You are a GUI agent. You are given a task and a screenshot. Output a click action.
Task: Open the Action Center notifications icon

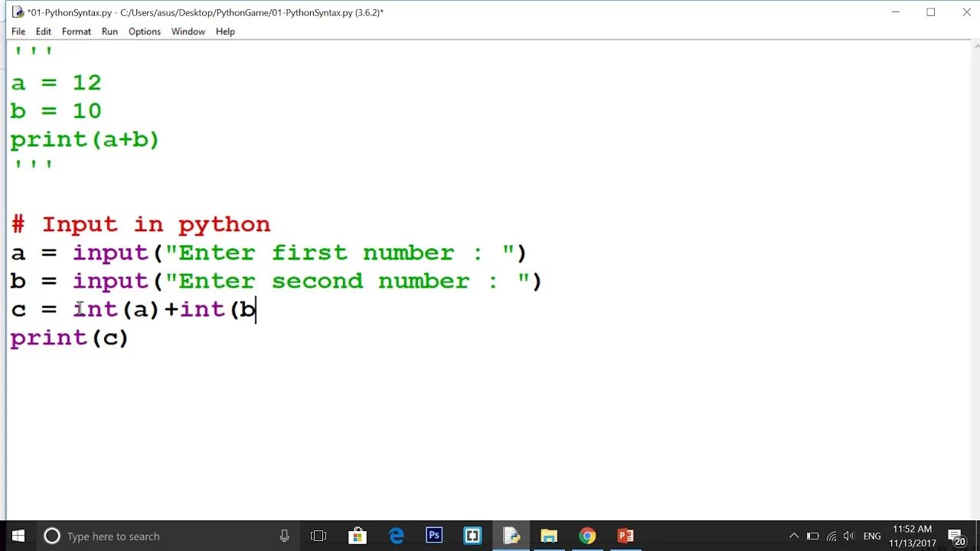tap(956, 537)
